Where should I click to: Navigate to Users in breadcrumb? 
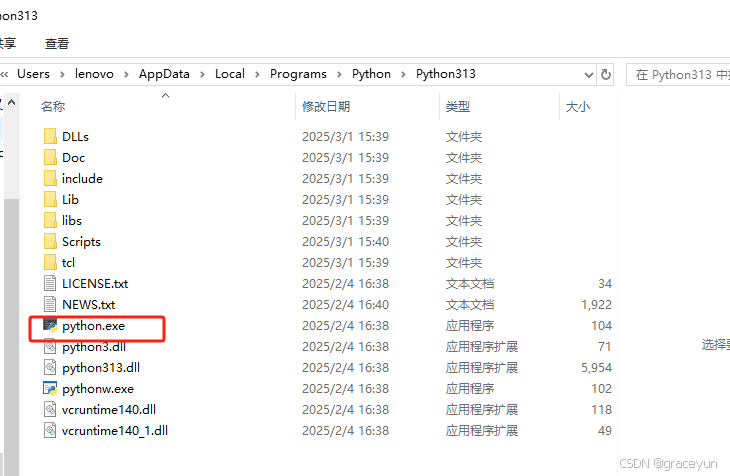click(x=33, y=74)
